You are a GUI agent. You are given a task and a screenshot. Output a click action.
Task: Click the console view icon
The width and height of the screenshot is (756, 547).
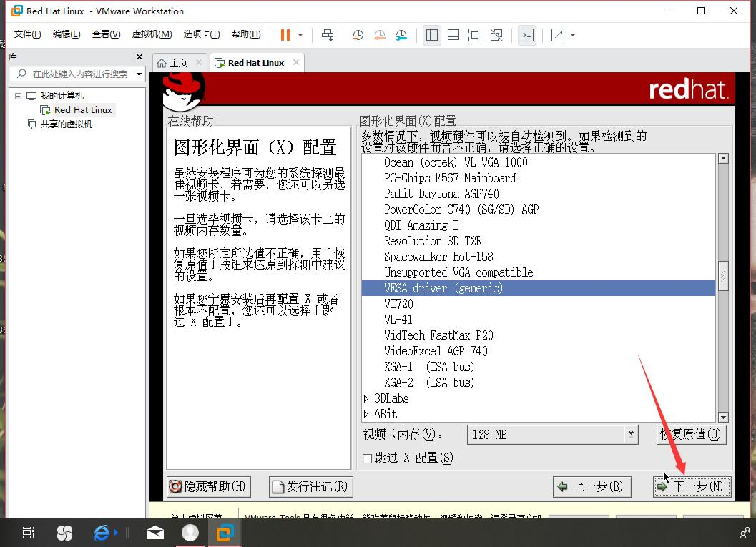[x=527, y=35]
